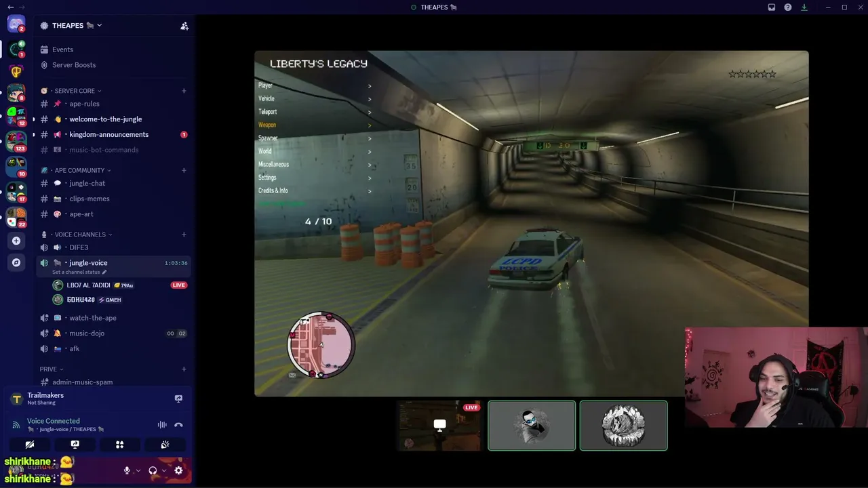Screen dimensions: 868x488
Task: Collapse the SERVER CORE category
Action: [75, 91]
